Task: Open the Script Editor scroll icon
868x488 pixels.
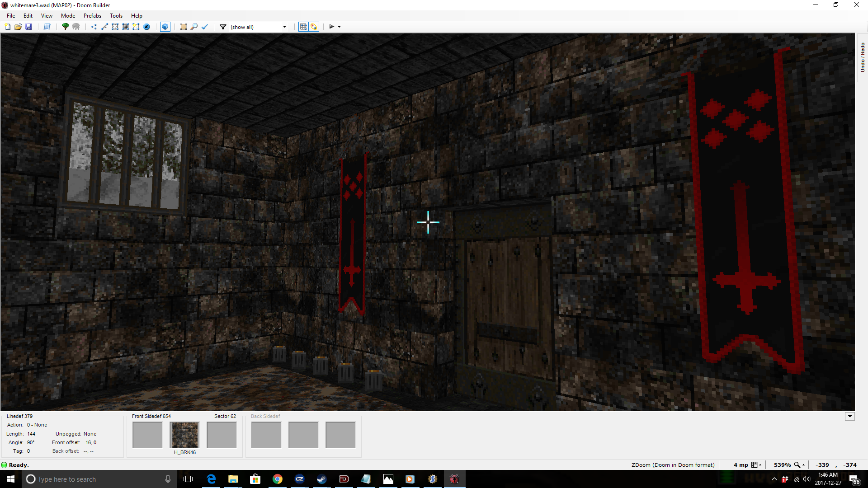Action: click(x=47, y=27)
